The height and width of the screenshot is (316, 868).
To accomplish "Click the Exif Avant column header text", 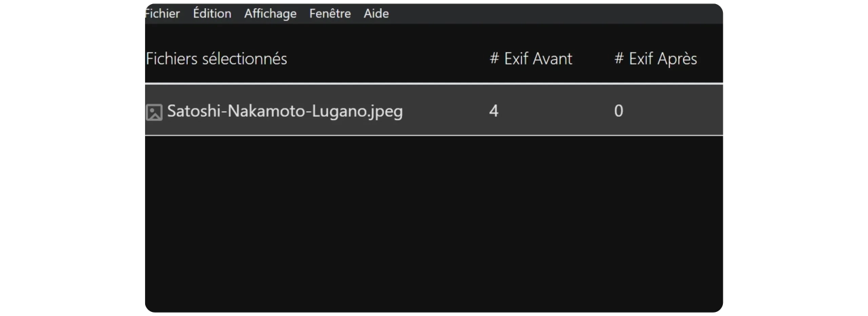I will pyautogui.click(x=538, y=59).
